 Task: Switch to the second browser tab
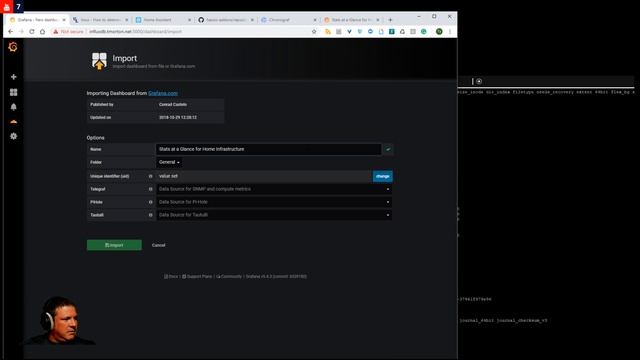tap(99, 20)
